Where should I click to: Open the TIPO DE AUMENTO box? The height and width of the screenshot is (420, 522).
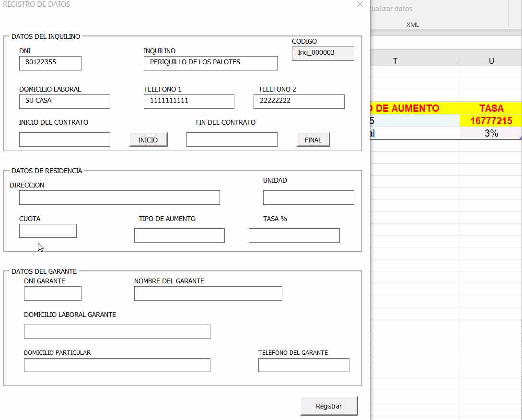point(179,235)
